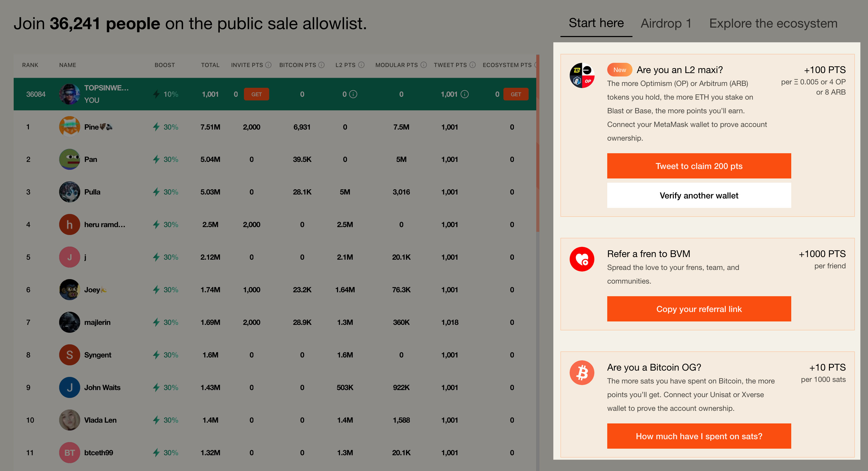Click the New badge on L2 maxi card

(x=619, y=70)
